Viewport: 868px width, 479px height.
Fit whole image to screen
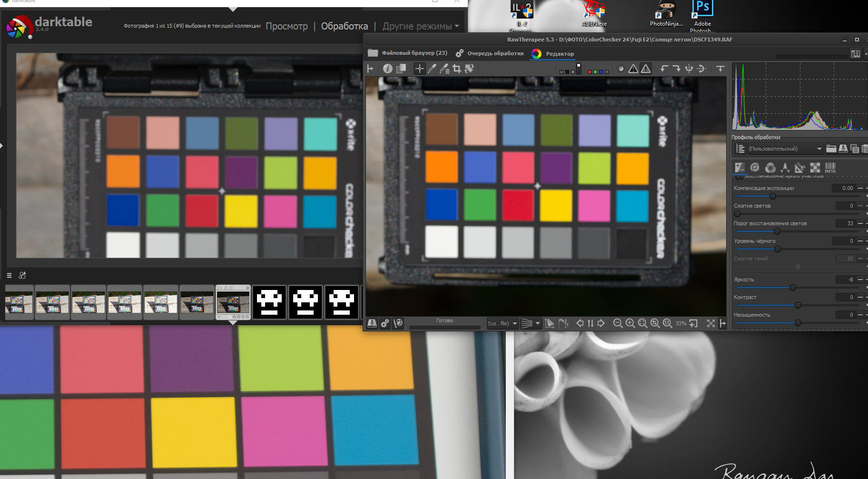[642, 323]
